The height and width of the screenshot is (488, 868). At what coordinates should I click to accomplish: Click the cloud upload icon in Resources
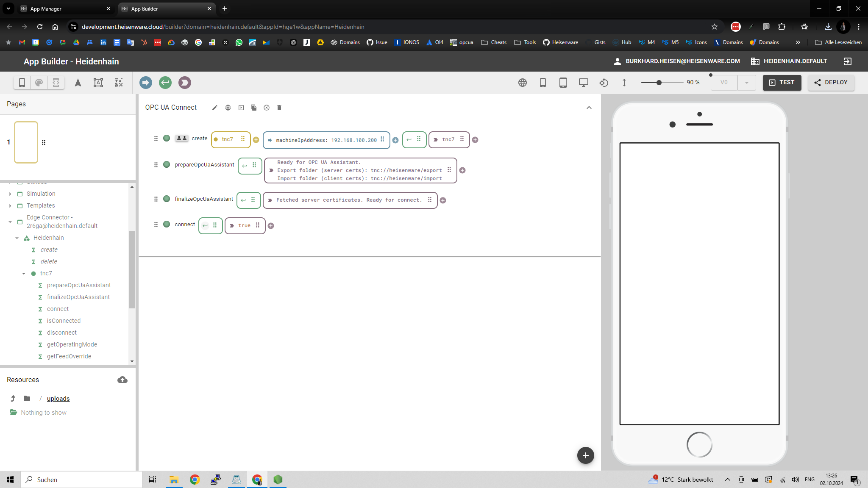(x=122, y=380)
